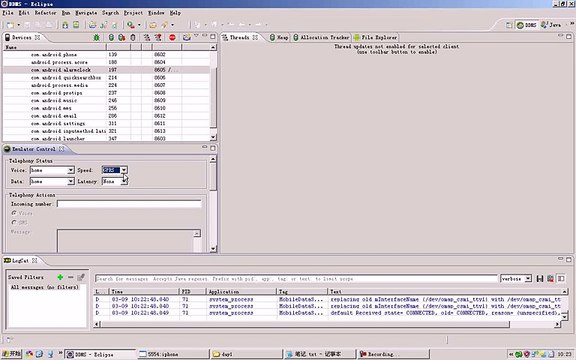The width and height of the screenshot is (576, 360).
Task: Toggle the saved filters view display icon
Action: [x=561, y=279]
